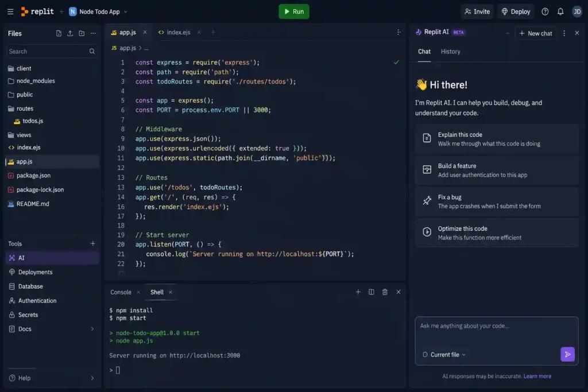
Task: Open the JD user avatar
Action: pyautogui.click(x=577, y=11)
